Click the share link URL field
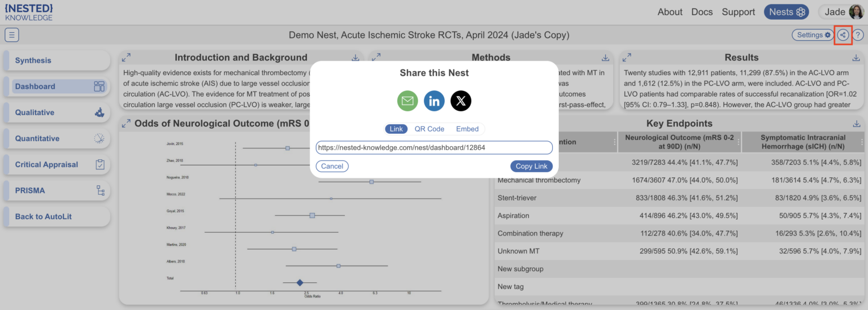The image size is (868, 310). [433, 147]
